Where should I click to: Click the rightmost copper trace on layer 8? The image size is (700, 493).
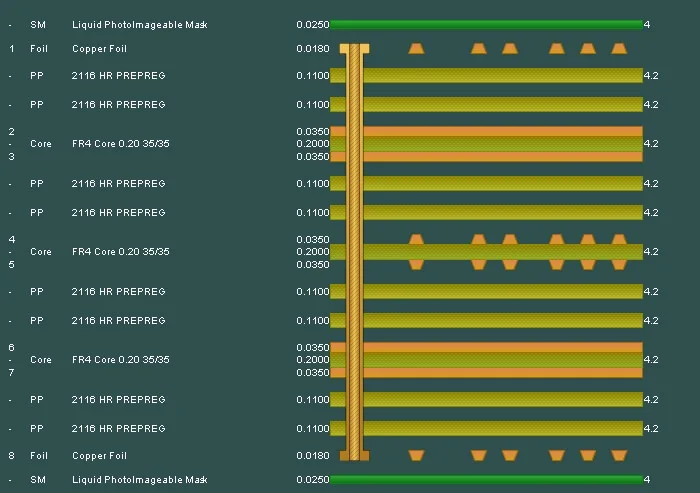(x=619, y=456)
